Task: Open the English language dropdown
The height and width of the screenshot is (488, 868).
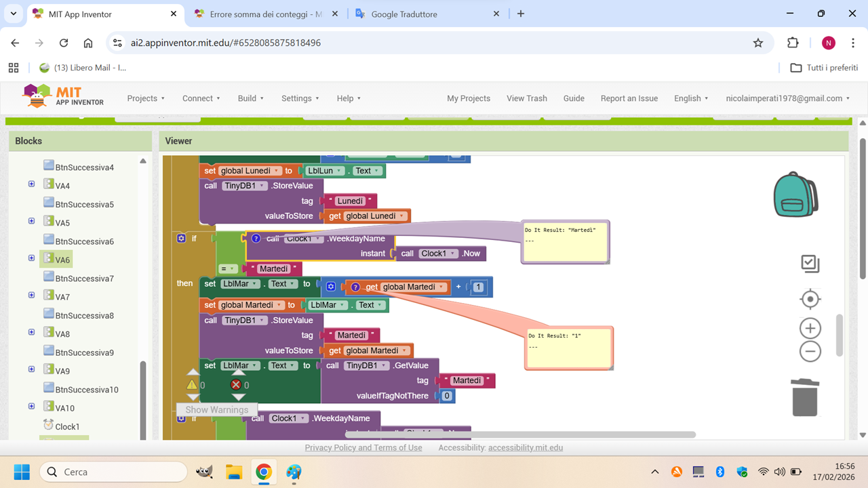Action: (691, 98)
